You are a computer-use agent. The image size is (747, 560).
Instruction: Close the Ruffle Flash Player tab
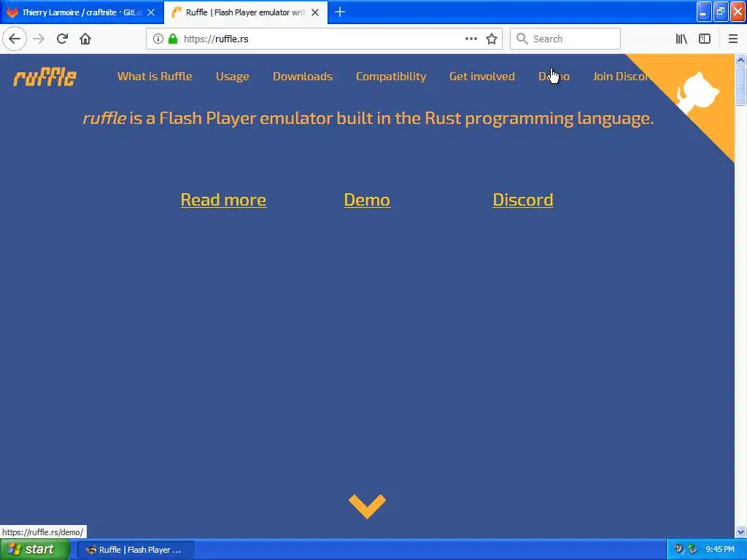(x=315, y=12)
